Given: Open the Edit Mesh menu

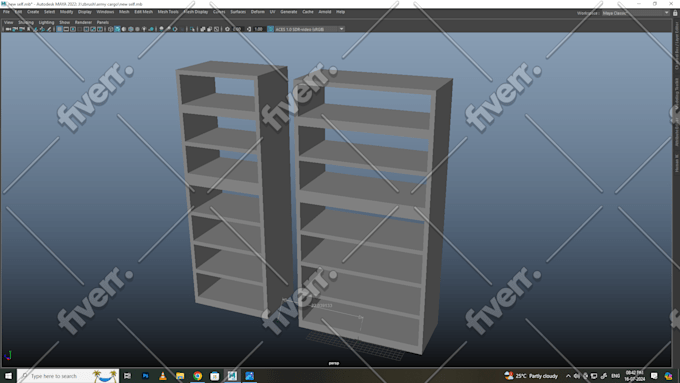Looking at the screenshot, I should [143, 12].
